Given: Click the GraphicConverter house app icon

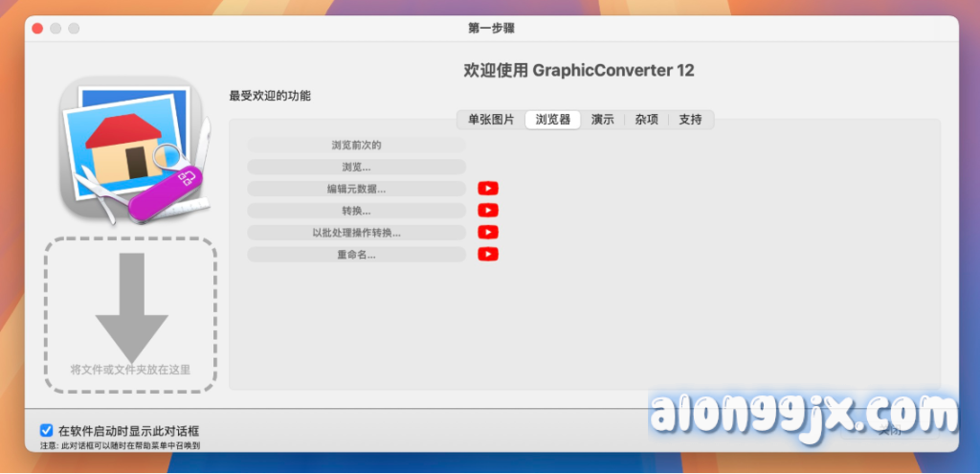Looking at the screenshot, I should [133, 149].
